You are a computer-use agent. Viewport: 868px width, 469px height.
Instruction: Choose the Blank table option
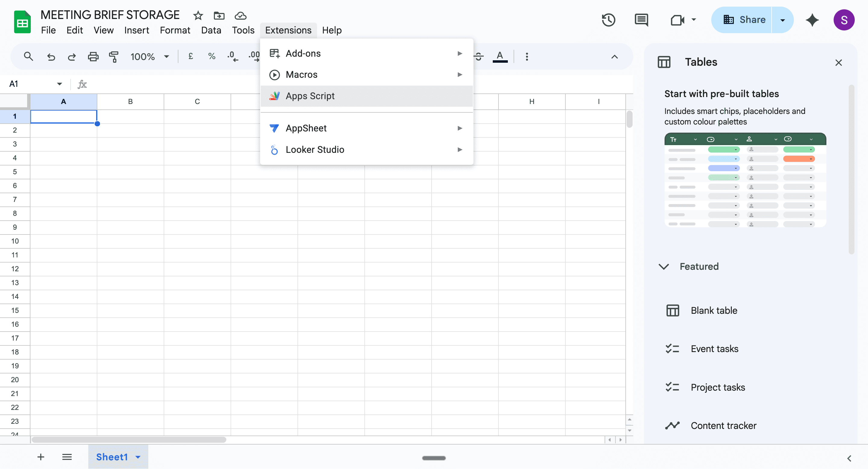pyautogui.click(x=714, y=310)
